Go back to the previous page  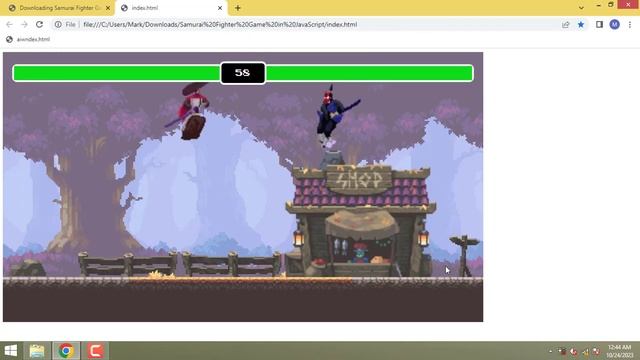[9, 24]
